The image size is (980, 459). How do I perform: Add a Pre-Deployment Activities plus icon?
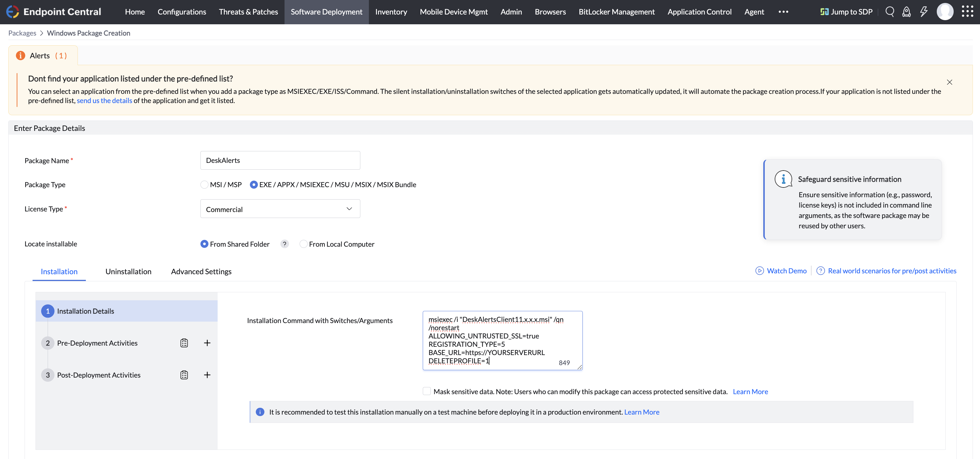(207, 343)
